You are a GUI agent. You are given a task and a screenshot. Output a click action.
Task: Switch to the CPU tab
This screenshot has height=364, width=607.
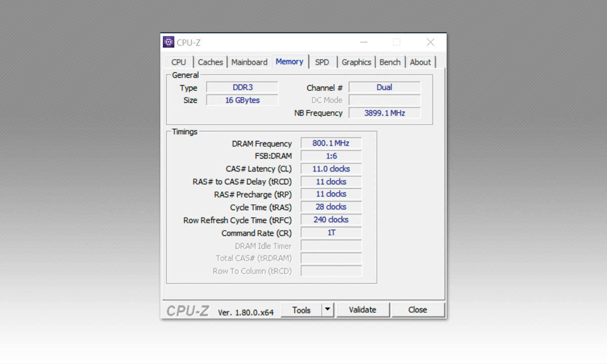coord(179,62)
